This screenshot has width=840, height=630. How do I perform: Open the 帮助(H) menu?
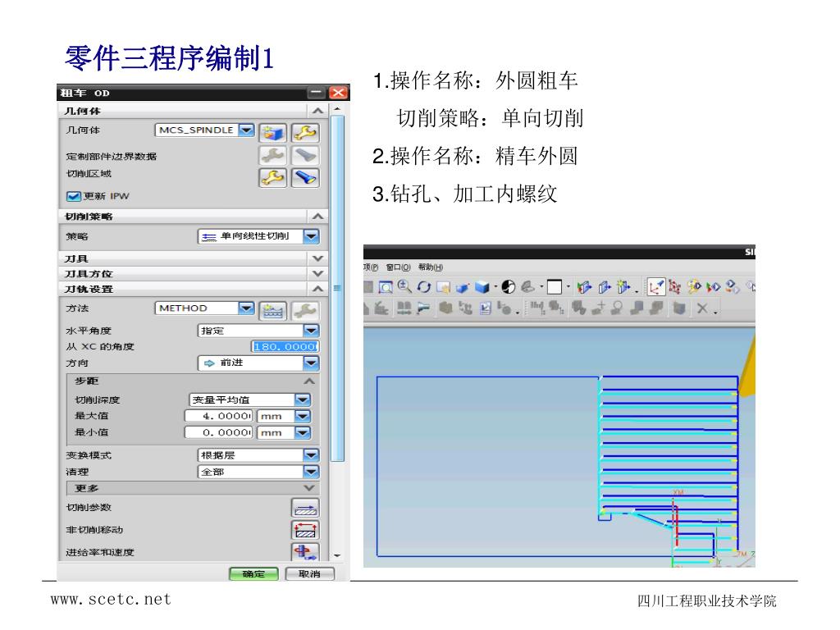pyautogui.click(x=431, y=267)
